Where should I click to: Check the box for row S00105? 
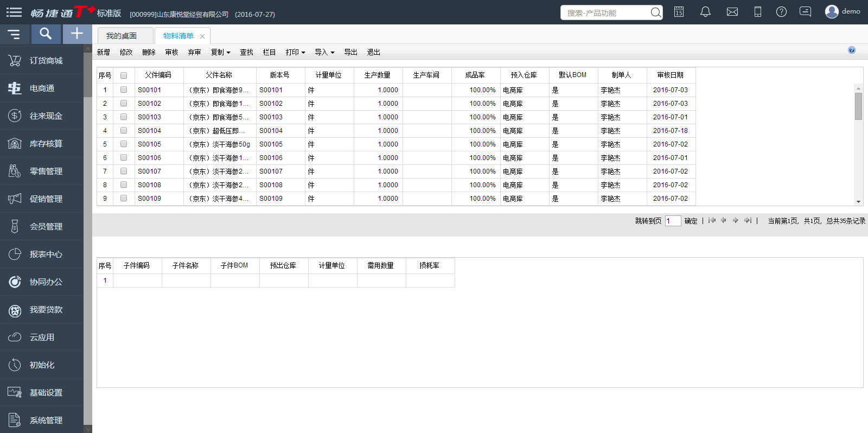pyautogui.click(x=124, y=144)
